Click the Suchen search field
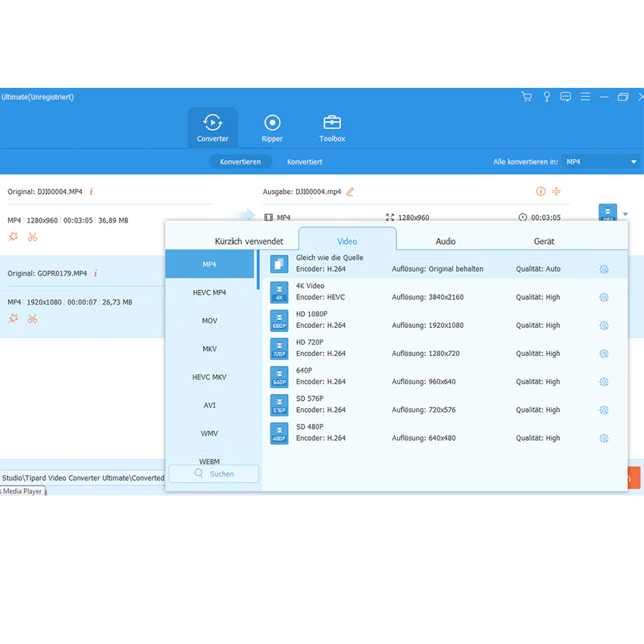 point(214,474)
